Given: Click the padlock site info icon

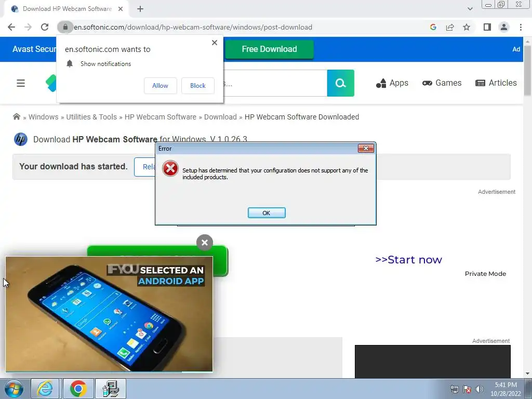Looking at the screenshot, I should [65, 27].
